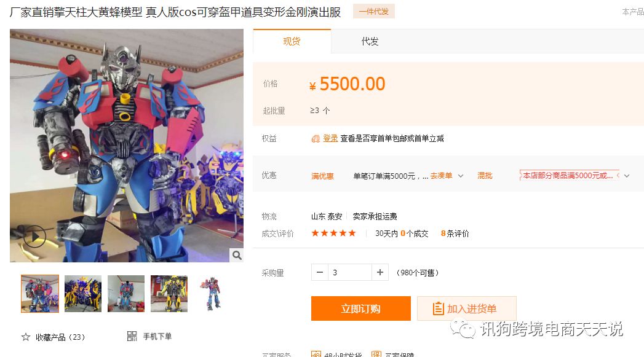Click the 立即订购 order button

click(360, 308)
